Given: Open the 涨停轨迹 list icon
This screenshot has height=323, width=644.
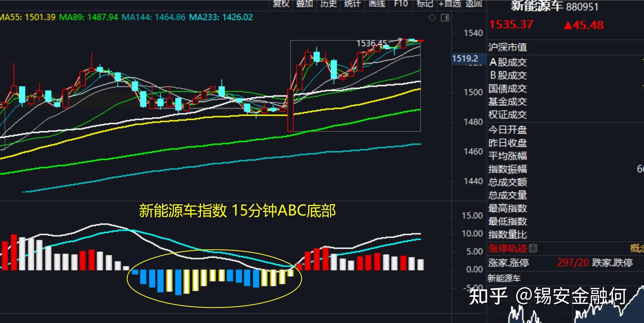Looking at the screenshot, I should tap(533, 248).
